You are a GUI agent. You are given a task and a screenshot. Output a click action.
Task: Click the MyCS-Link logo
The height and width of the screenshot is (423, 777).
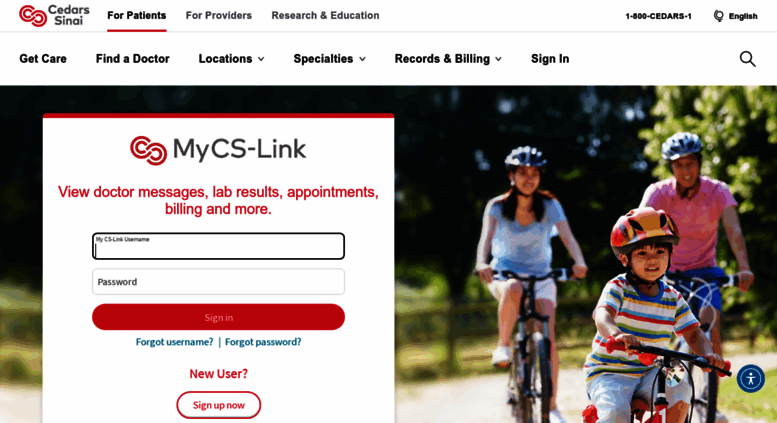click(218, 150)
